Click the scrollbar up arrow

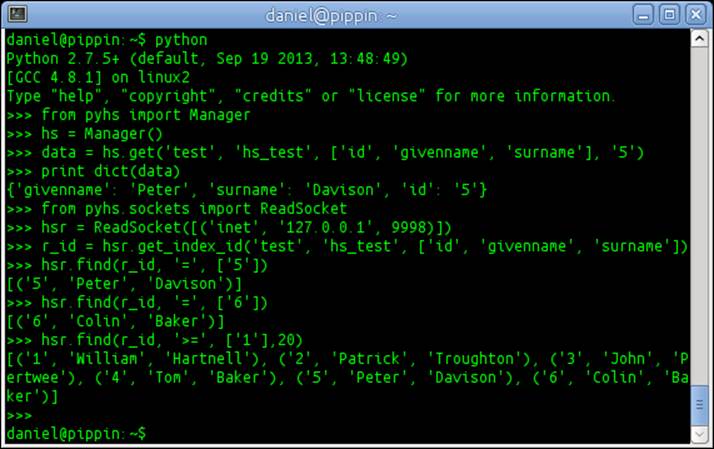pyautogui.click(x=699, y=38)
